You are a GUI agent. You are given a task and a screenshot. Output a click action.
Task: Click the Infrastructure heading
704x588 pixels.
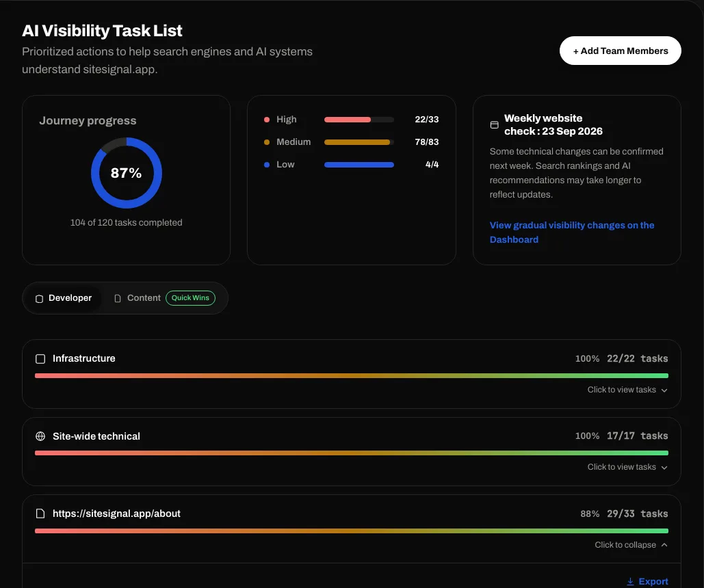click(x=84, y=358)
